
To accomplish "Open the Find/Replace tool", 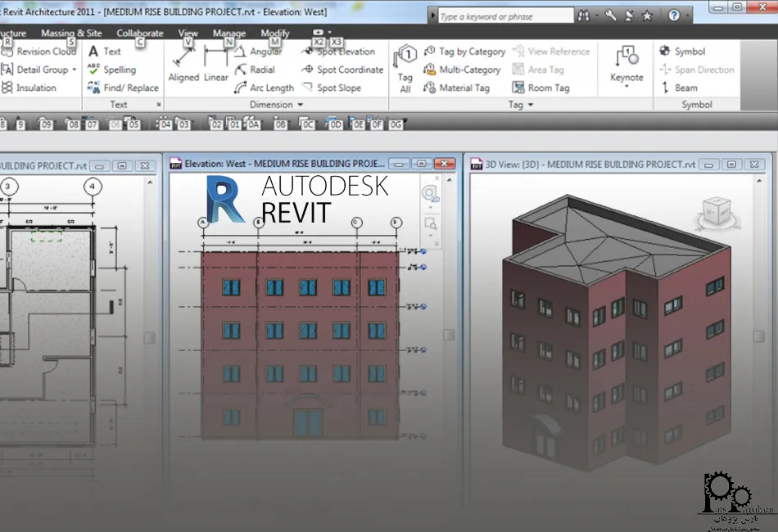I will [123, 88].
